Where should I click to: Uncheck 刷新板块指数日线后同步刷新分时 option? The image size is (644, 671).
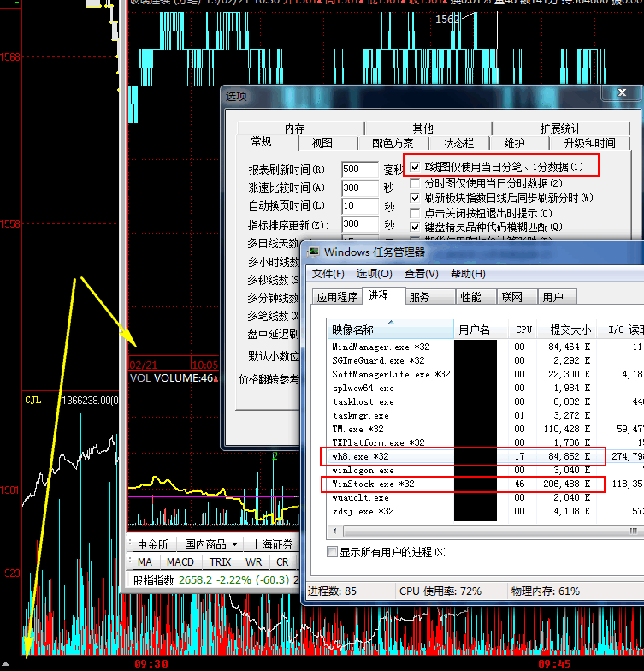click(x=416, y=198)
